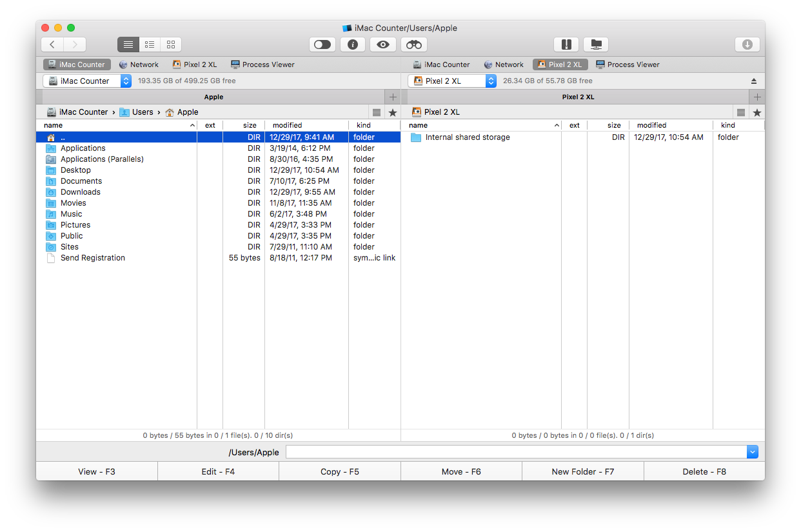This screenshot has height=532, width=801.
Task: Preview selection with the eye icon
Action: click(383, 44)
